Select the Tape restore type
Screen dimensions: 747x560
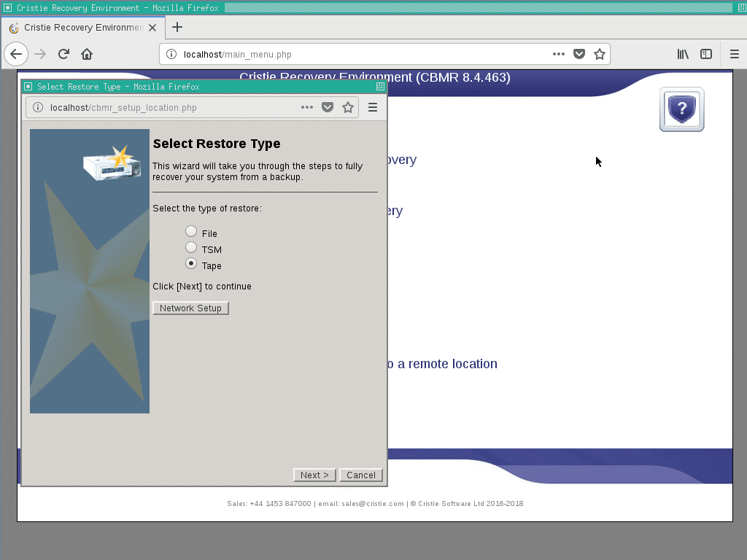click(191, 263)
